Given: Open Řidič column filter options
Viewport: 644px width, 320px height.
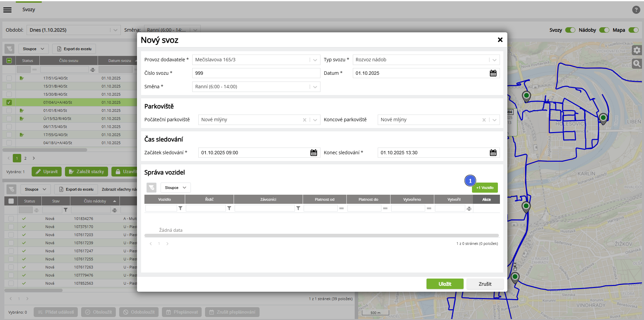Looking at the screenshot, I should [229, 209].
